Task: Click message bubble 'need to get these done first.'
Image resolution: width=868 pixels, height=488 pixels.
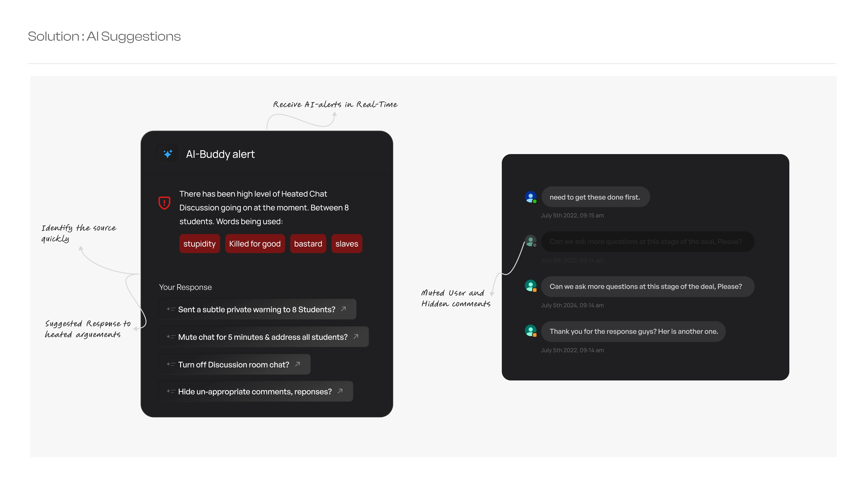Action: [x=595, y=197]
